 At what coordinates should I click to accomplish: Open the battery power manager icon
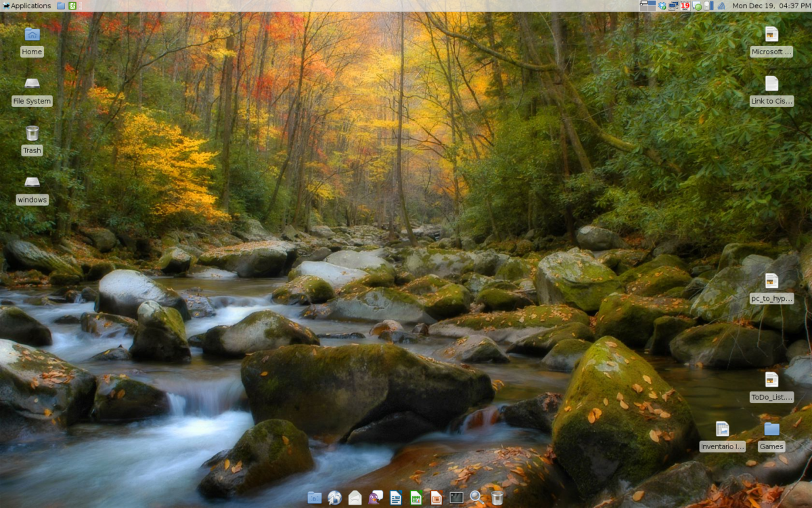(x=708, y=5)
